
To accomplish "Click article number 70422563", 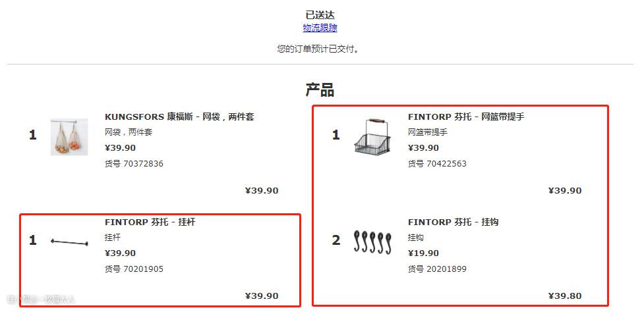I will click(x=437, y=163).
